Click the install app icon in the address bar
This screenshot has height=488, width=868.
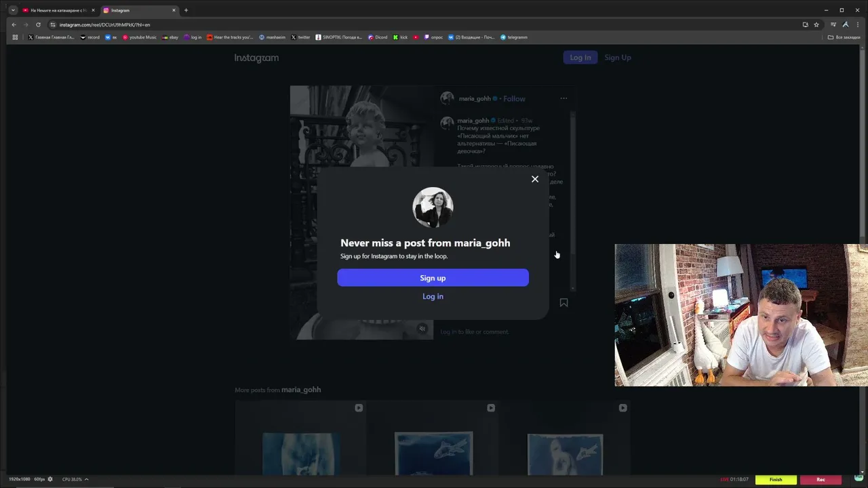[x=805, y=24]
